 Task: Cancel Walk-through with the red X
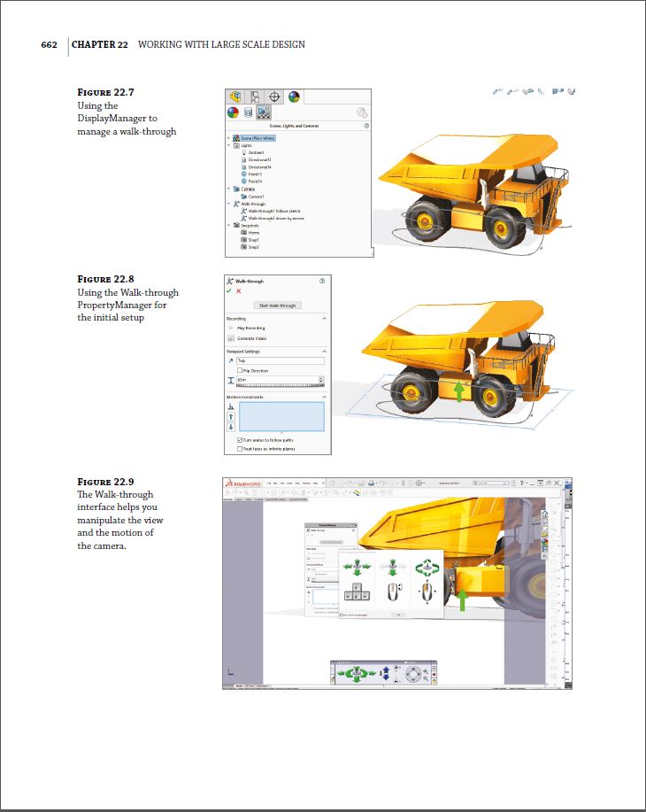click(238, 290)
